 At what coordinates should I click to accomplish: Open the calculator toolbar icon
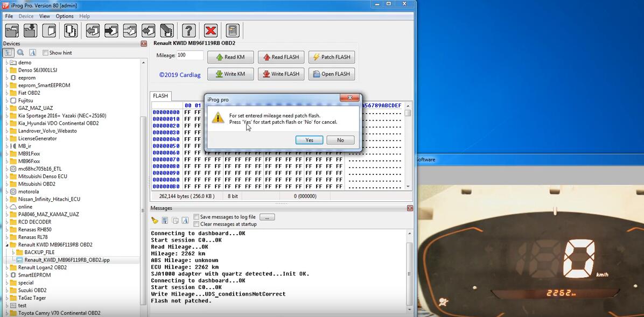point(233,31)
